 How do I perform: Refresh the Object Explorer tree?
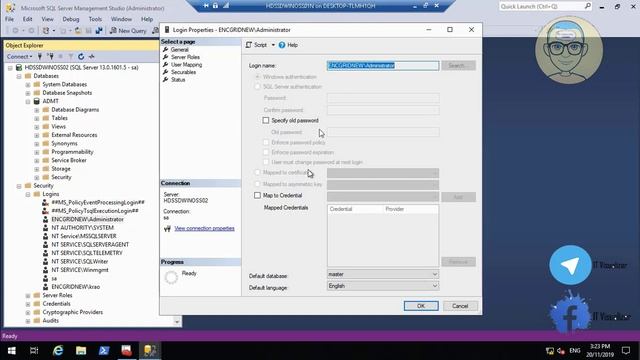point(81,56)
